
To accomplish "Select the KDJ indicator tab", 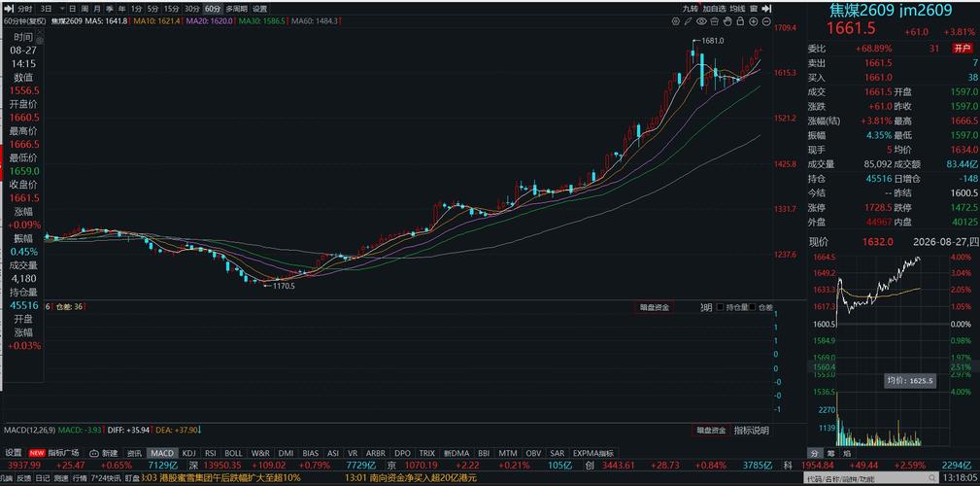I will click(x=188, y=453).
